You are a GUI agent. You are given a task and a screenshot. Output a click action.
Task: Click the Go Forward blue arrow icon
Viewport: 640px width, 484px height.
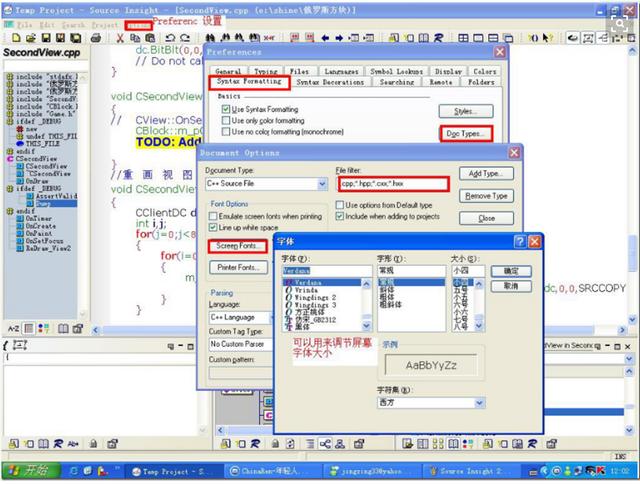point(339,38)
